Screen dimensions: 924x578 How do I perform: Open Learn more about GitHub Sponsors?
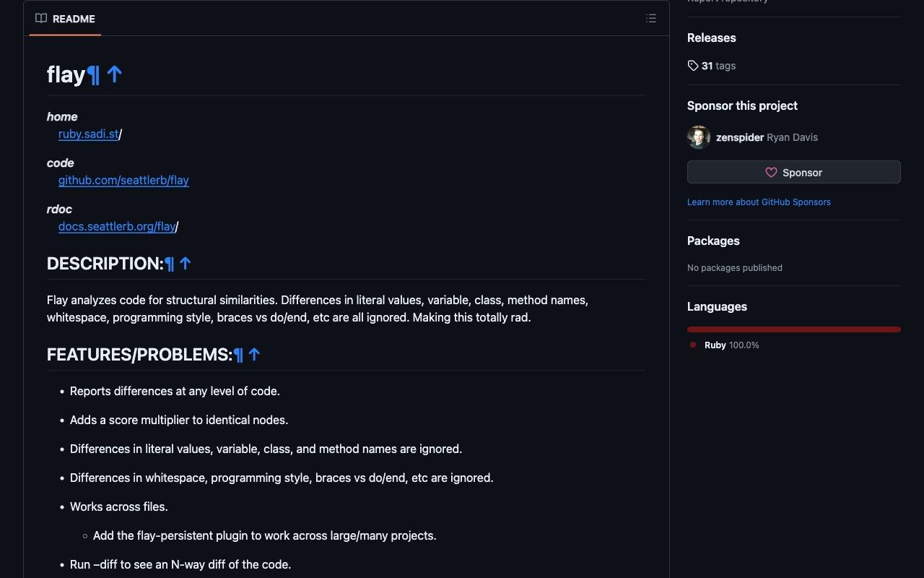(759, 202)
